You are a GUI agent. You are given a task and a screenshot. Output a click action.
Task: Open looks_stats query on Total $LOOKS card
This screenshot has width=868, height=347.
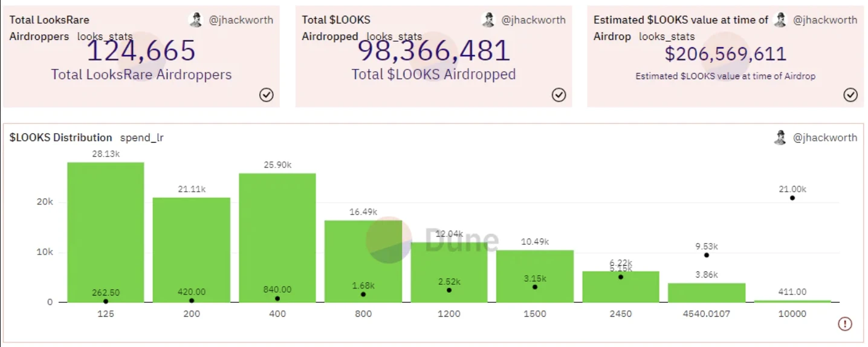pyautogui.click(x=393, y=37)
